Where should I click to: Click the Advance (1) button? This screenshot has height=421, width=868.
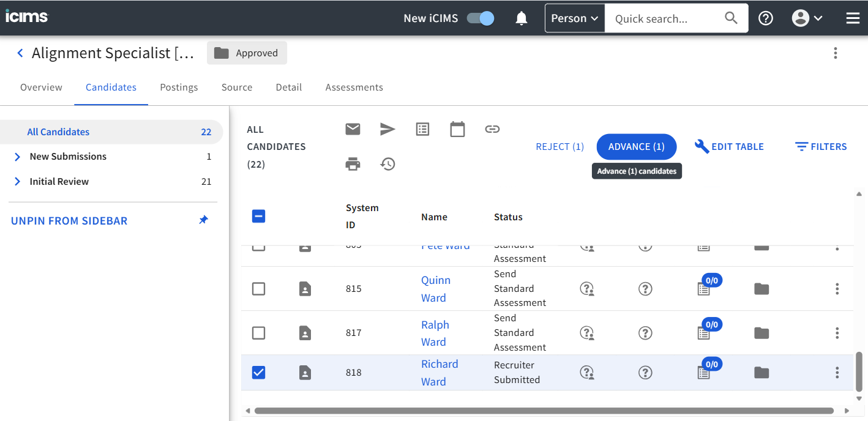[x=636, y=147]
